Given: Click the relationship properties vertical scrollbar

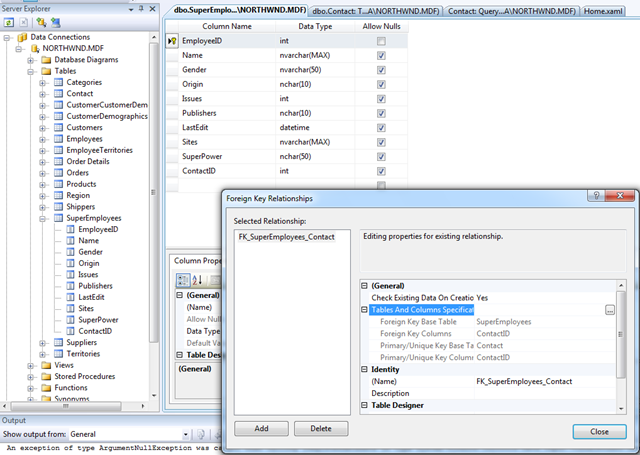Looking at the screenshot, I should [x=621, y=340].
